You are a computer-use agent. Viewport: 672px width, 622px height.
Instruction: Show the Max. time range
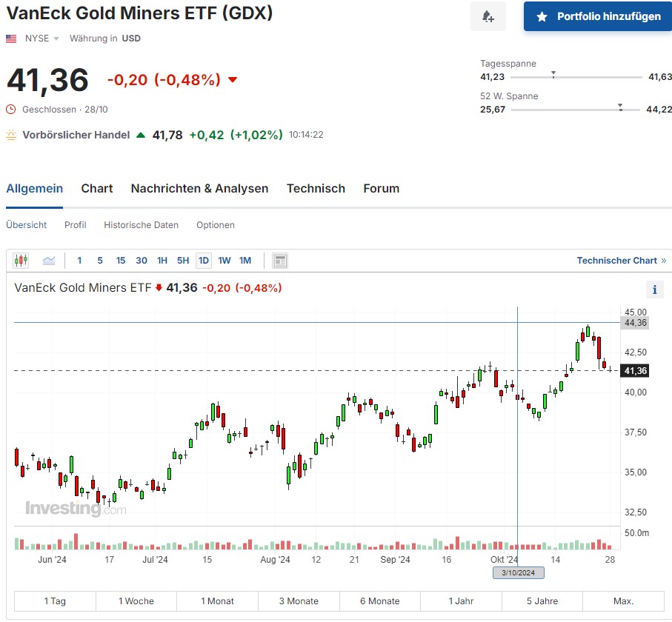624,601
